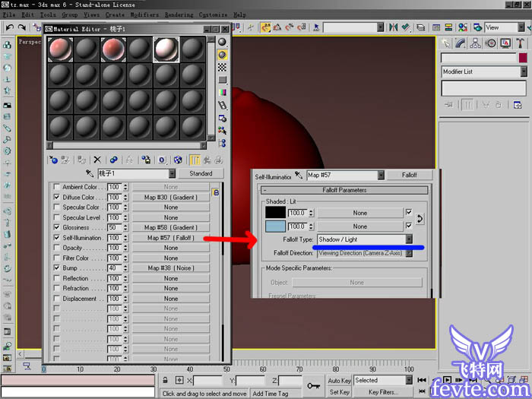532x399 pixels.
Task: Open the Hierarchy panel tab icon
Action: [475, 43]
